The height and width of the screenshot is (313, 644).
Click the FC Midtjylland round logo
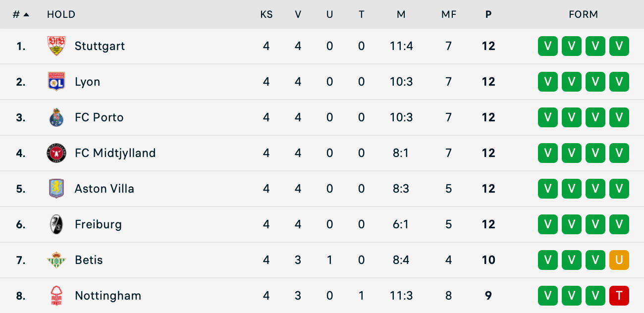coord(56,153)
